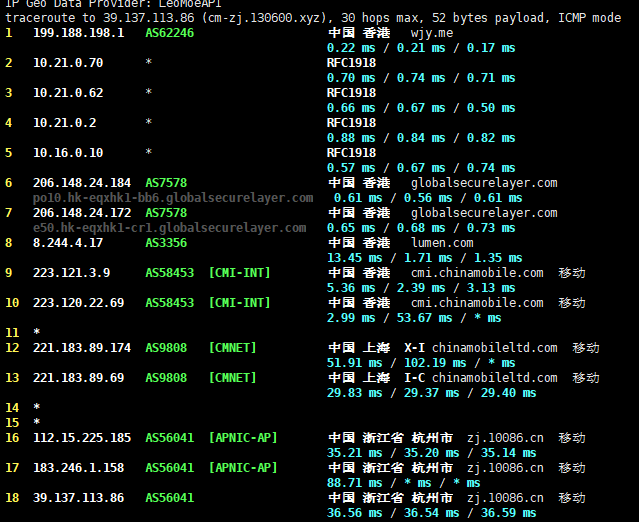Click the wjy.me domain text
Viewport: 639px width, 522px height.
[432, 33]
